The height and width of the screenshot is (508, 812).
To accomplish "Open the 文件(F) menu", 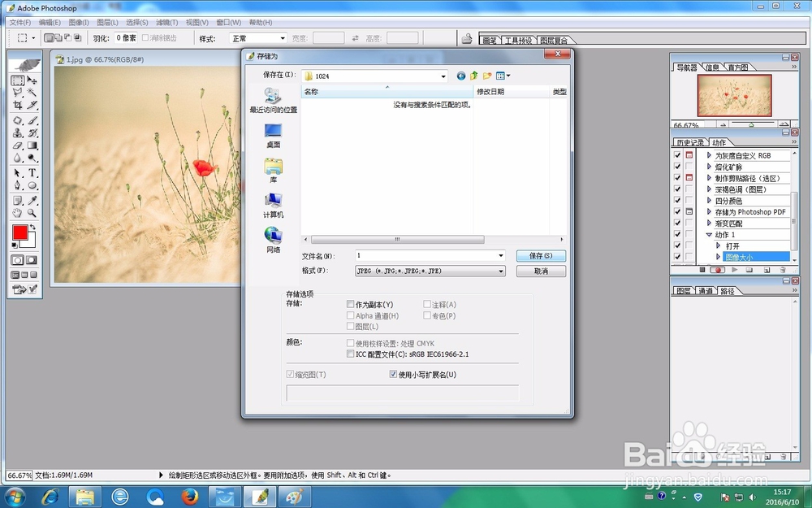I will [x=20, y=22].
